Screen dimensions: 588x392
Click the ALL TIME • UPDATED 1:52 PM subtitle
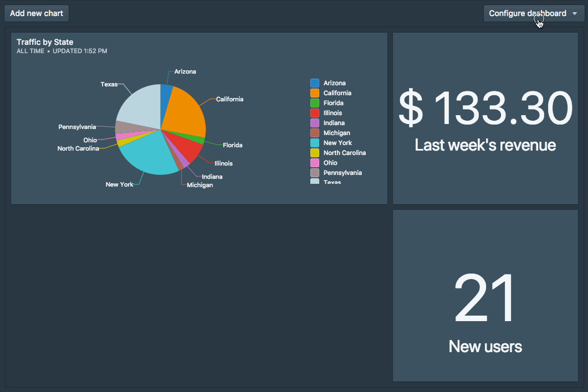click(x=62, y=51)
